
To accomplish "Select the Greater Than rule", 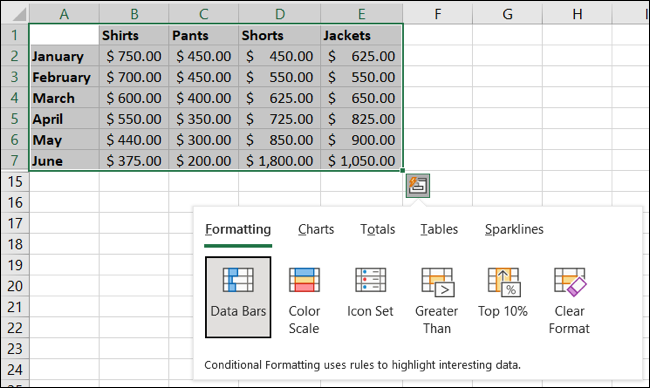I will [437, 297].
